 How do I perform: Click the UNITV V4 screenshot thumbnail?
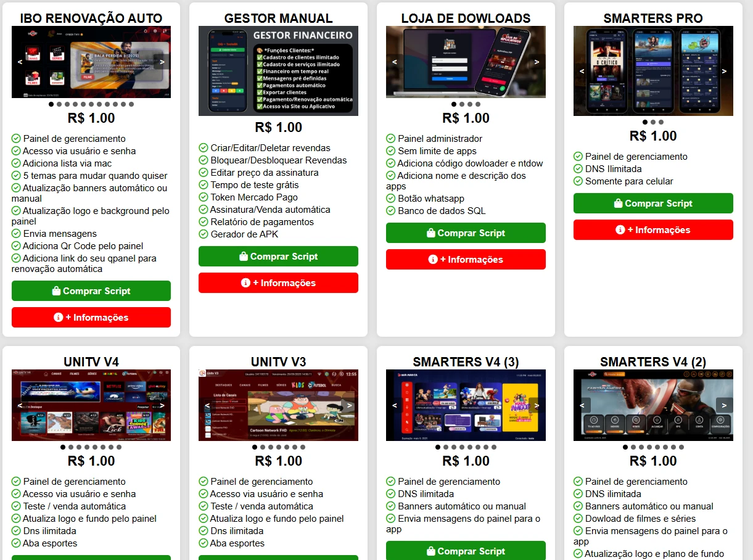(x=91, y=405)
